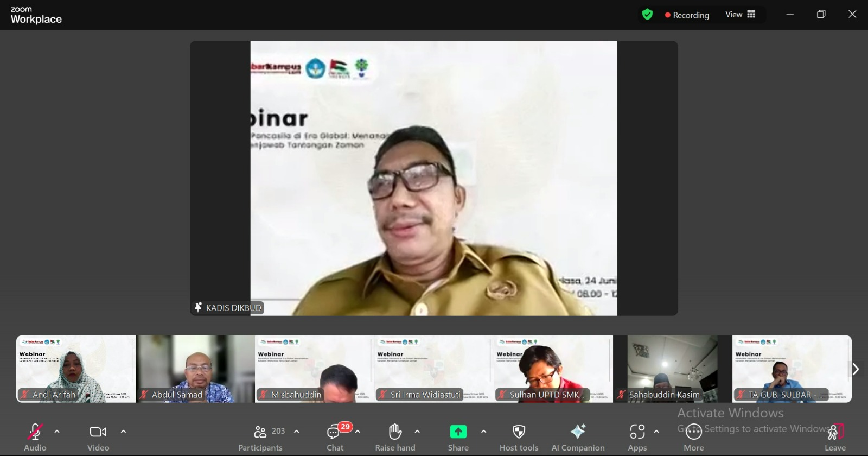This screenshot has height=456, width=868.
Task: Expand audio settings arrow next to Audio
Action: (x=57, y=432)
